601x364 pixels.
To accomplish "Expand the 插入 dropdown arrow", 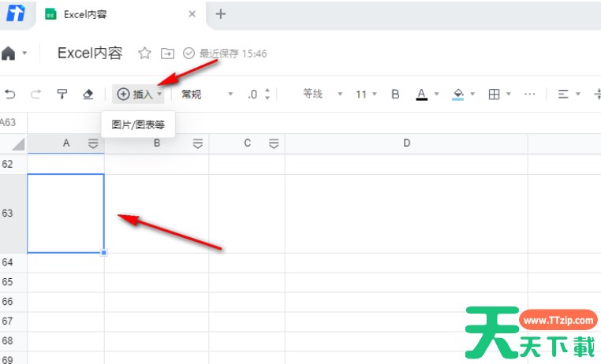I will (x=159, y=95).
